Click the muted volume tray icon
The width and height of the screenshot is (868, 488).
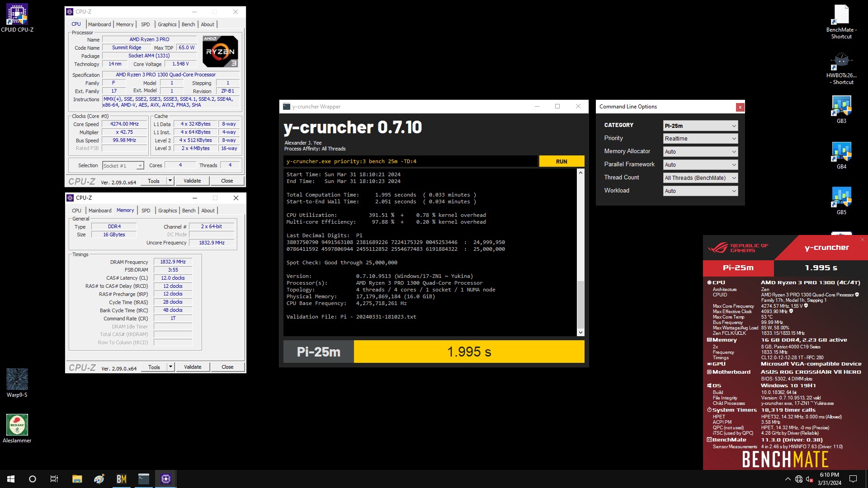click(810, 479)
